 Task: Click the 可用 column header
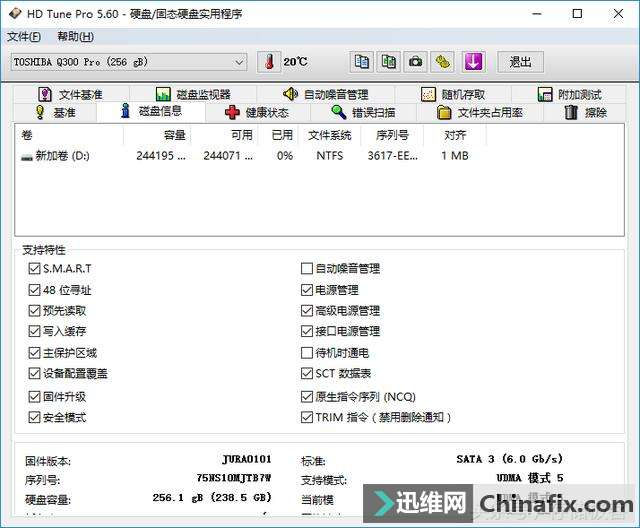(x=224, y=135)
